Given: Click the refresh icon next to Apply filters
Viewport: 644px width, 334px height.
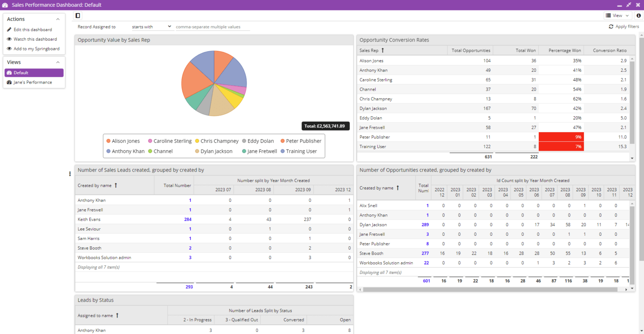Looking at the screenshot, I should coord(611,26).
